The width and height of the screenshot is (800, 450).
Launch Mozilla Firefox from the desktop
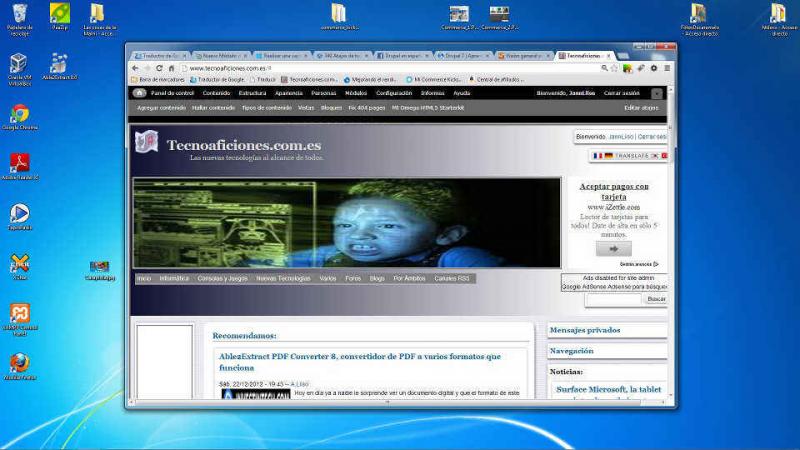point(20,366)
